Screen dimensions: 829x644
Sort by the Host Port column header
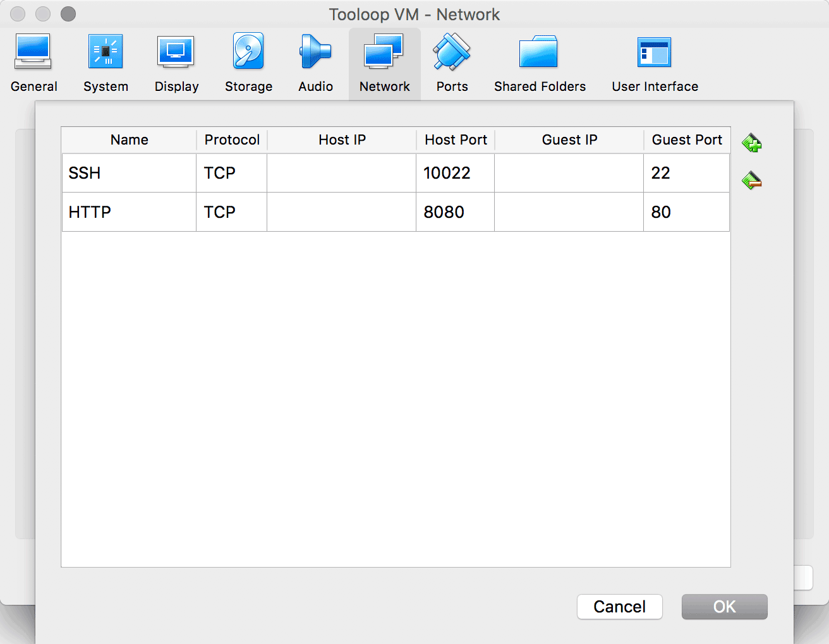coord(456,140)
